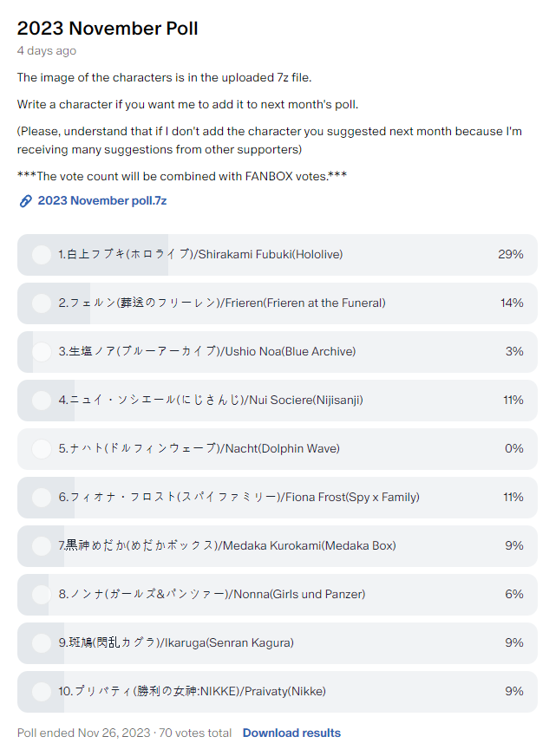Choose the Praivaty (Nikke) radio option

click(x=41, y=692)
